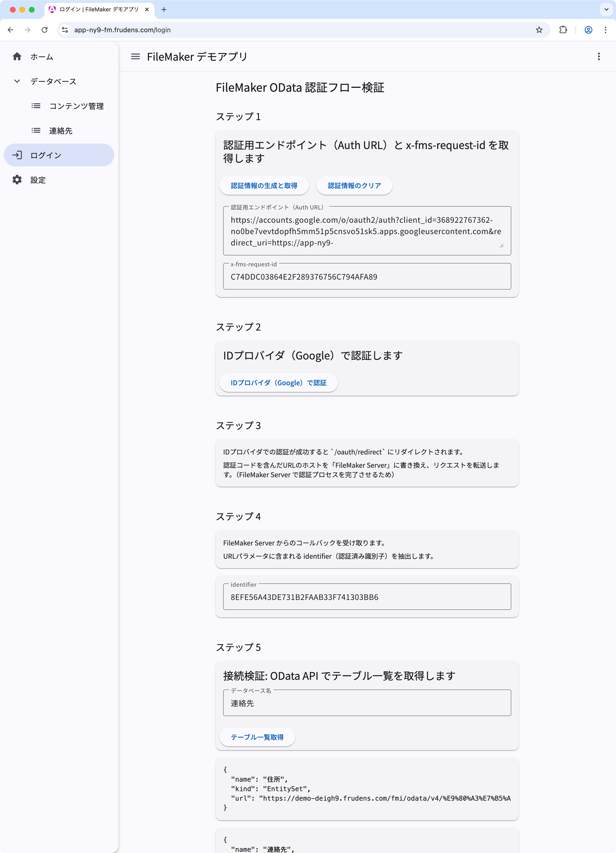616x853 pixels.
Task: Click the "kind": "EntitySet" JSON line
Action: [270, 789]
